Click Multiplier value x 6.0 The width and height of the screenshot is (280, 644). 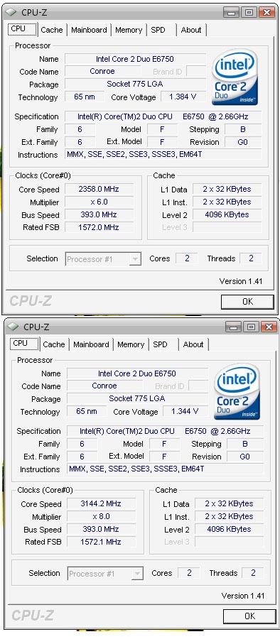99,202
